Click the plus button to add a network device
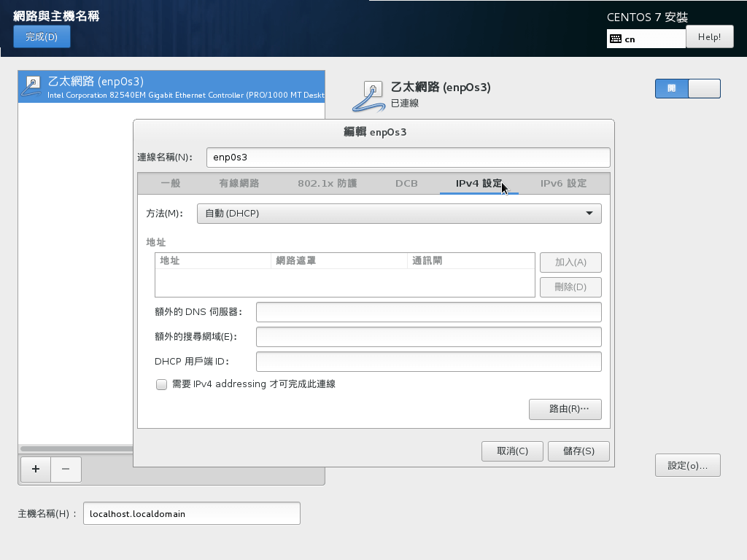The width and height of the screenshot is (747, 560). click(x=36, y=469)
